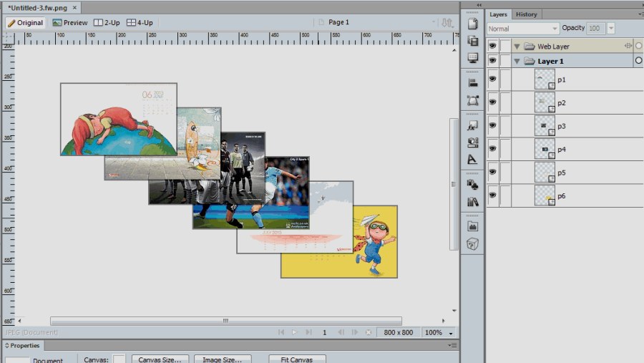Switch to 4-Up view
This screenshot has width=644, height=363.
coord(140,23)
